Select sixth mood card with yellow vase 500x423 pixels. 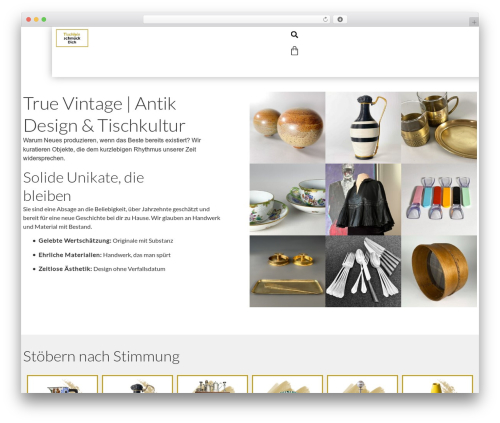click(x=437, y=384)
